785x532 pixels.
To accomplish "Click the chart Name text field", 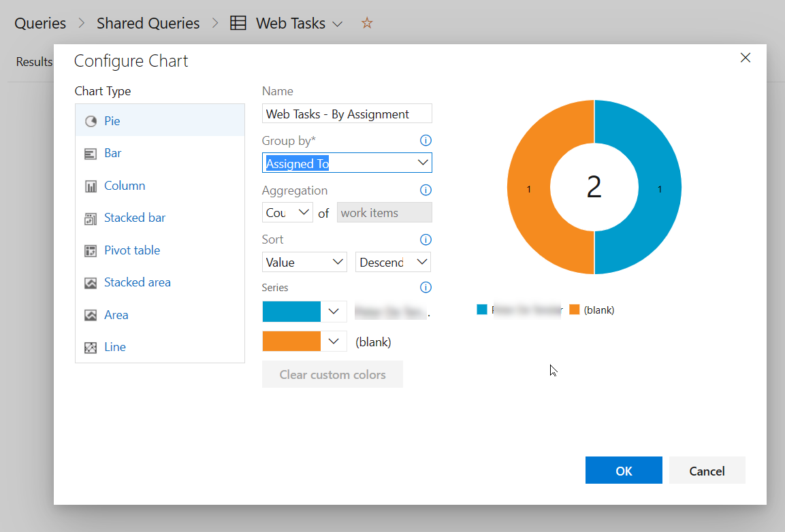I will point(347,114).
